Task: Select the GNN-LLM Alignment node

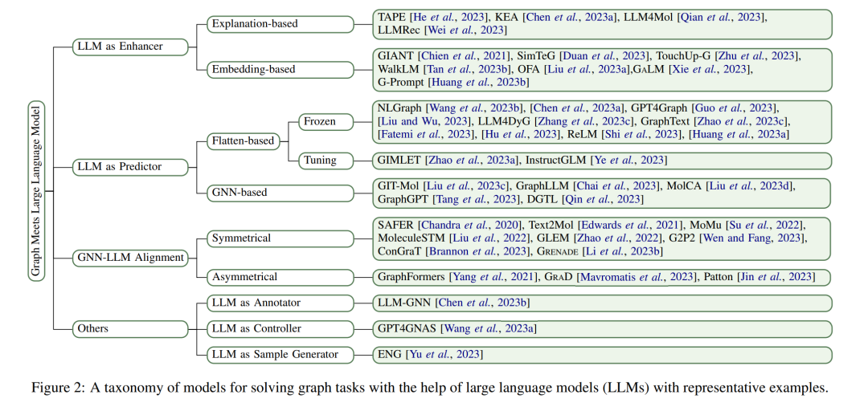Action: point(129,257)
